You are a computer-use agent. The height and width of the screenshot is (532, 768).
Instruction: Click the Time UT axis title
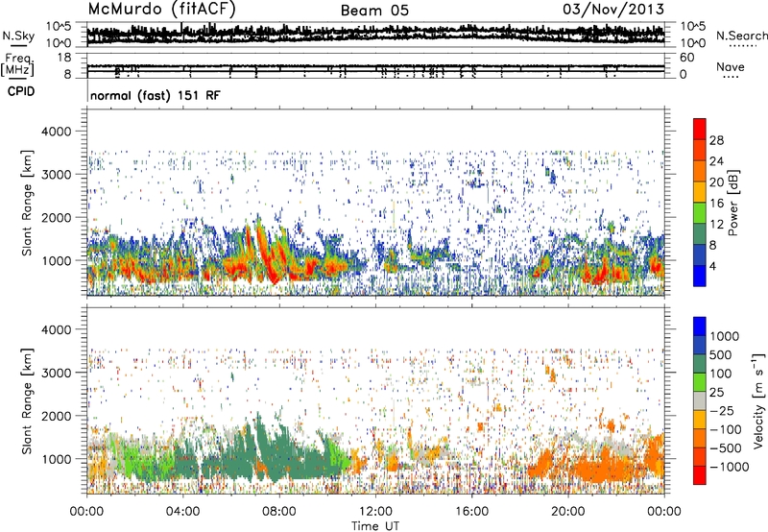pos(375,526)
